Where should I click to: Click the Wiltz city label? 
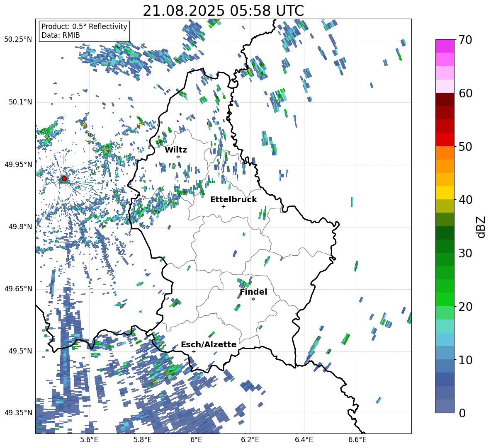176,150
